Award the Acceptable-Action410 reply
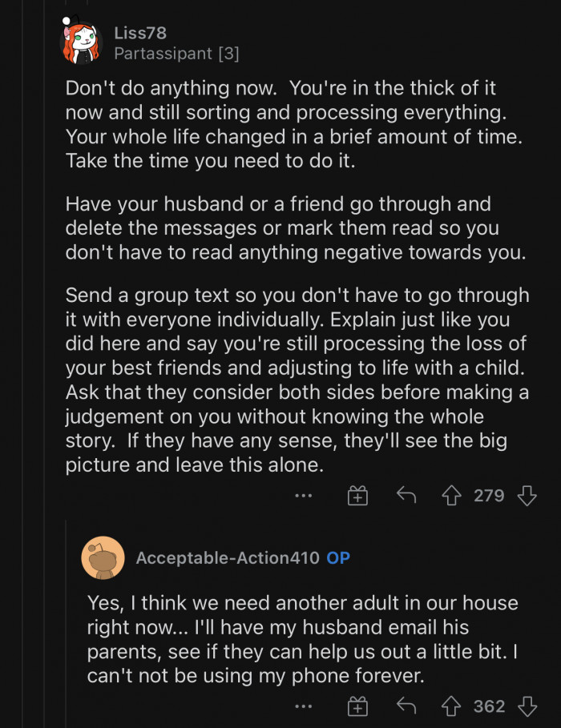561x728 pixels. coord(357,706)
